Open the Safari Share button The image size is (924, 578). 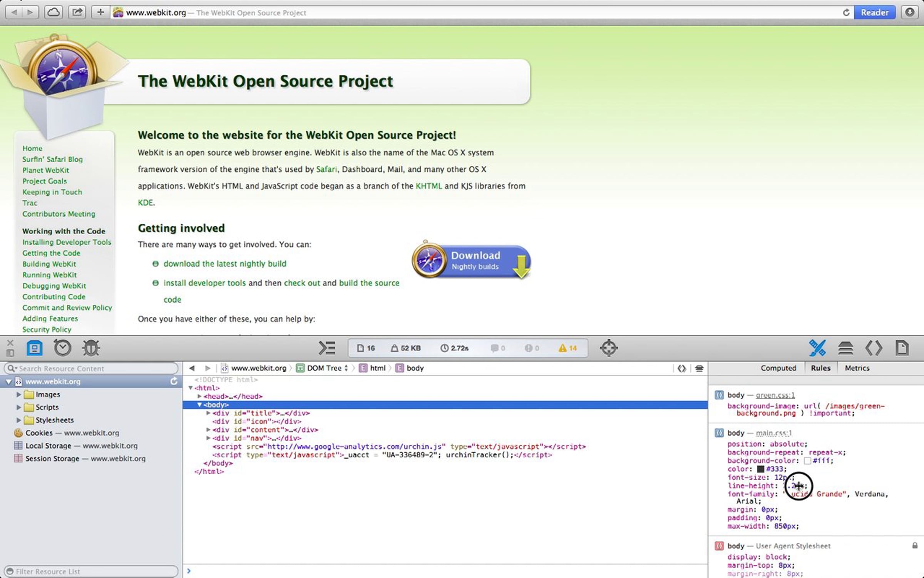point(77,12)
